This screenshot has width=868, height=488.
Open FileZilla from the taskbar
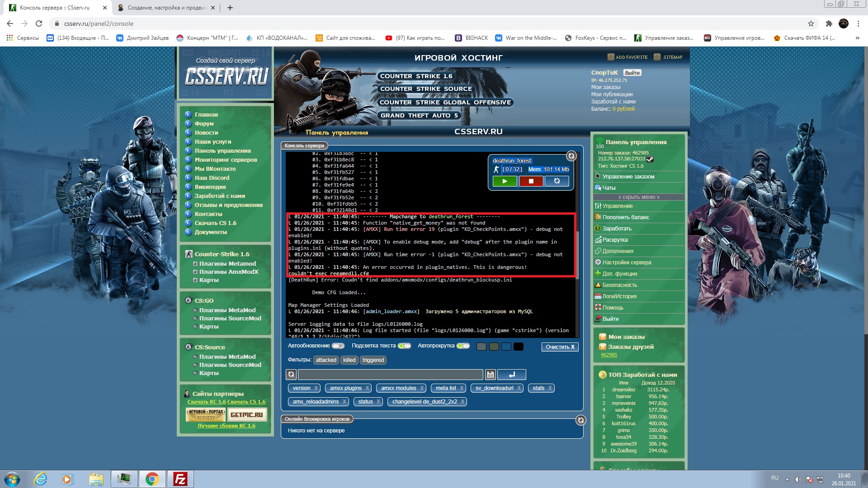click(180, 479)
